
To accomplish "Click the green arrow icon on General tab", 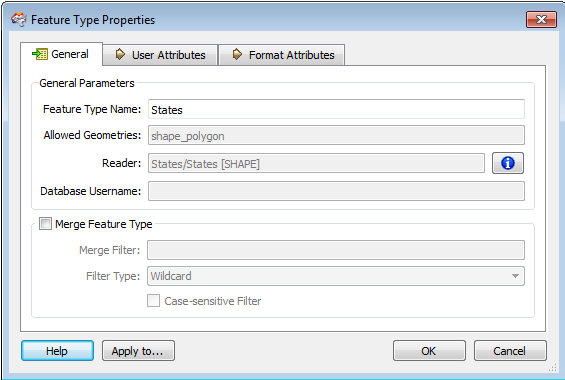I will 40,54.
